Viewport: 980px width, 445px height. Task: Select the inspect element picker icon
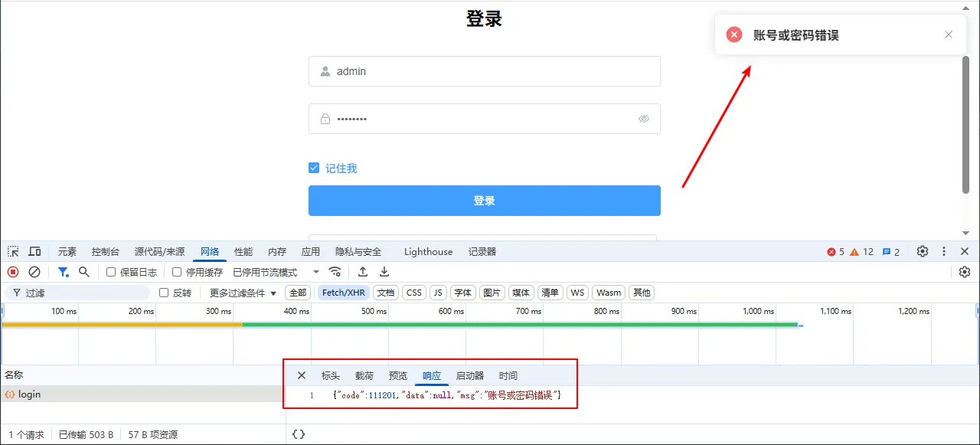coord(13,251)
